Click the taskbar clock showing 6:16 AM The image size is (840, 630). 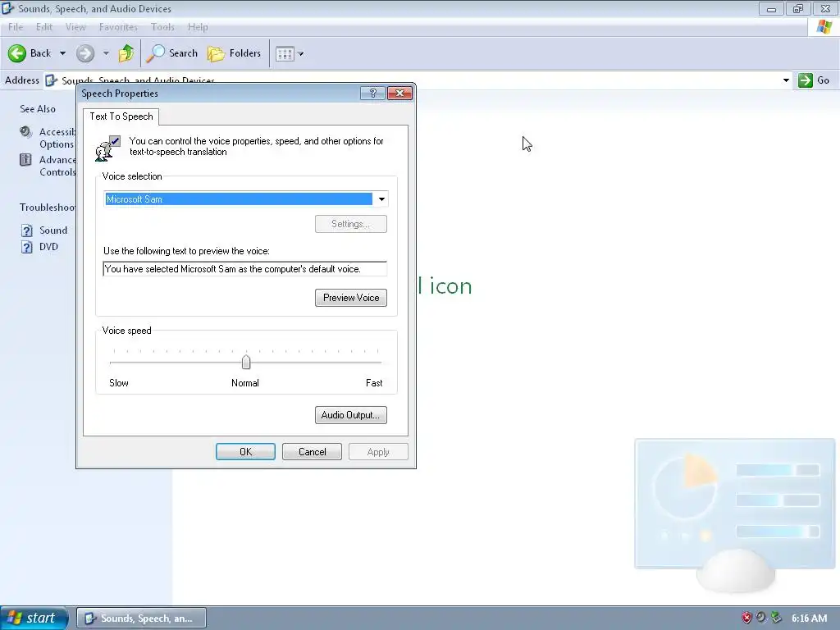[809, 619]
